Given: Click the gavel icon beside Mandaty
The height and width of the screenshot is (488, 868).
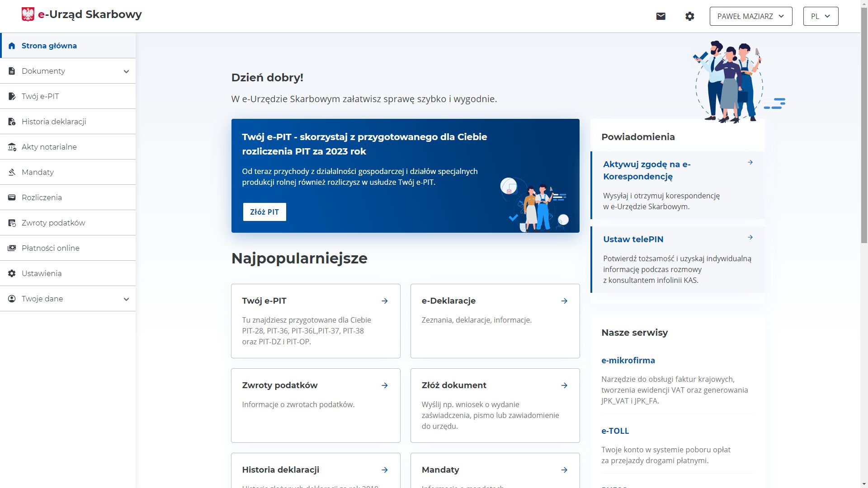Looking at the screenshot, I should (x=12, y=172).
